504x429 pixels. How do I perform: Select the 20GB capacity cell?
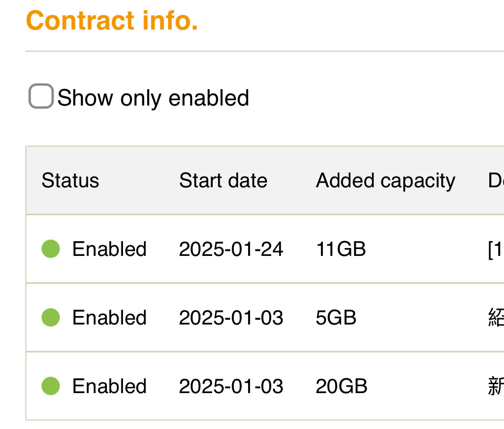pos(341,386)
